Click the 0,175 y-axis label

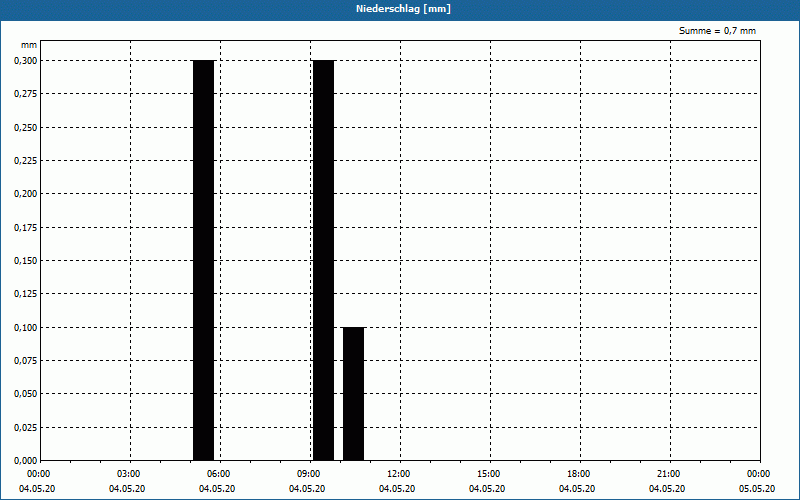pos(26,228)
